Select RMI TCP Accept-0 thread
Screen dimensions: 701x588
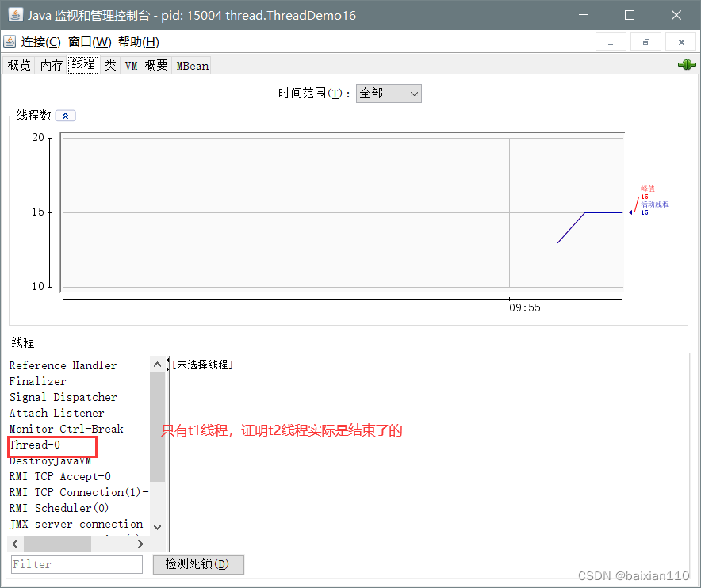point(60,477)
